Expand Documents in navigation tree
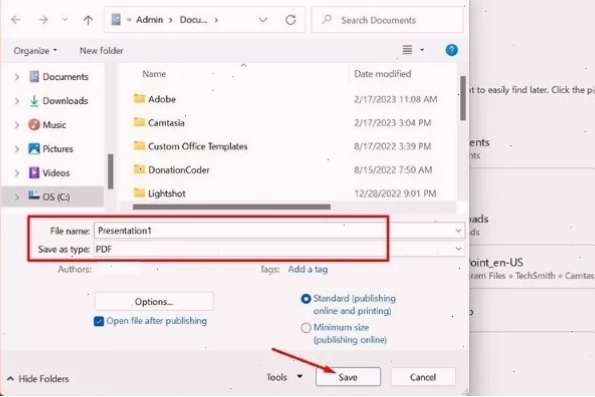 click(x=17, y=77)
